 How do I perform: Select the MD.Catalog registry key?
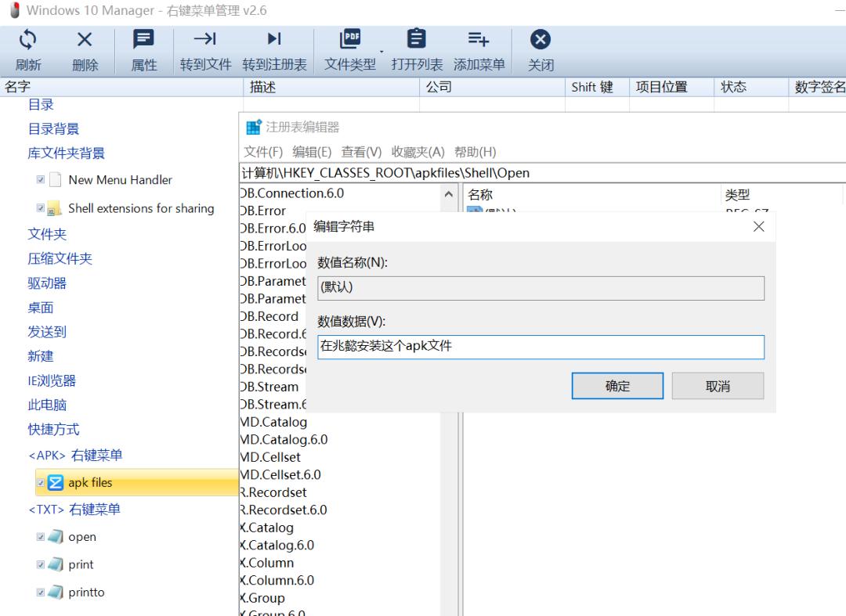point(273,422)
